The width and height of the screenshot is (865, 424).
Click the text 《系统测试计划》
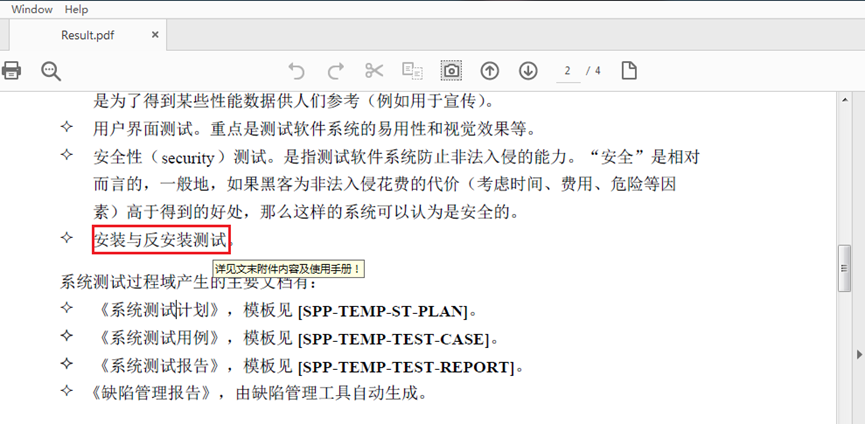161,311
